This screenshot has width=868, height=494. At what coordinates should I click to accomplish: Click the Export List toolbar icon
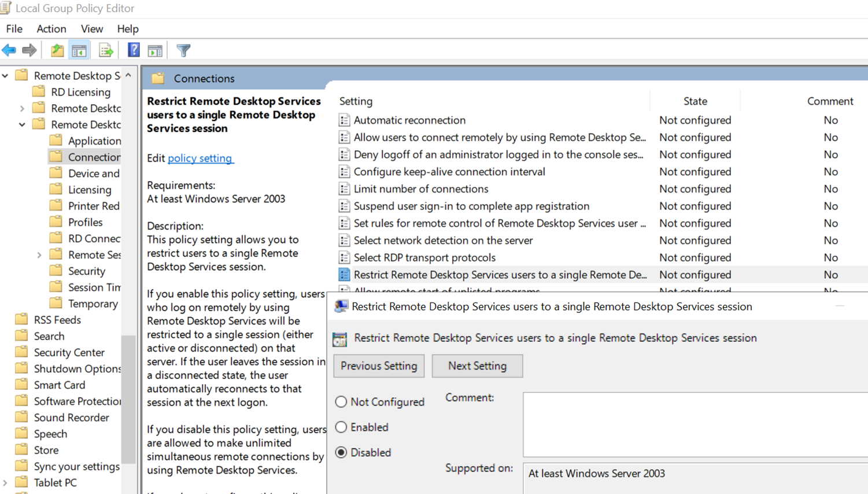[106, 50]
